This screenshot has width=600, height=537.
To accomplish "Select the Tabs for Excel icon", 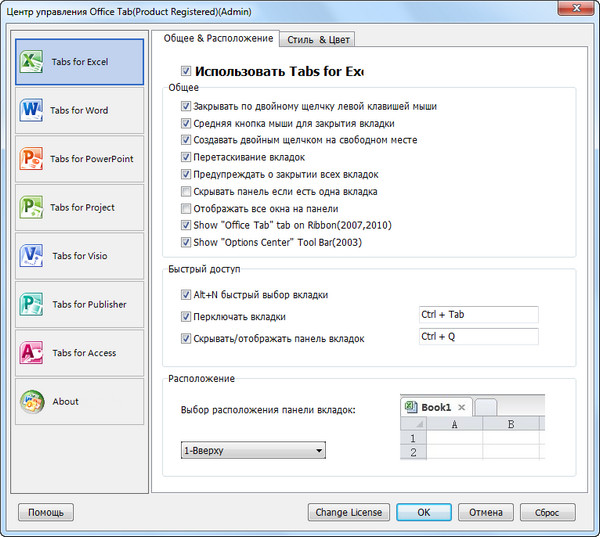I will [32, 62].
